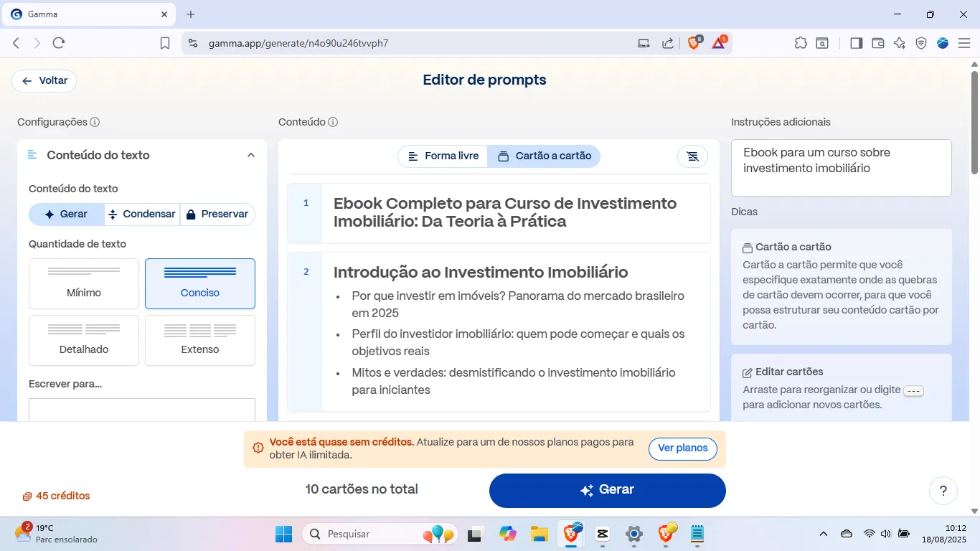Screen dimensions: 980x551
Task: Open the weather widget on taskbar
Action: click(56, 534)
